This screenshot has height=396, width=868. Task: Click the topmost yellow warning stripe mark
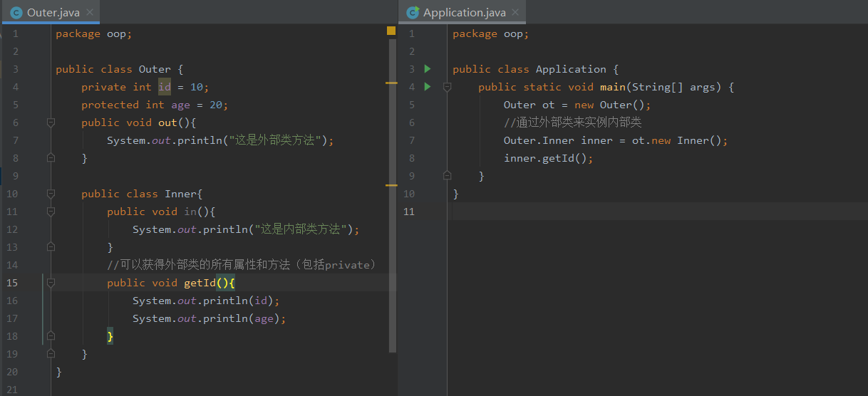(x=391, y=83)
